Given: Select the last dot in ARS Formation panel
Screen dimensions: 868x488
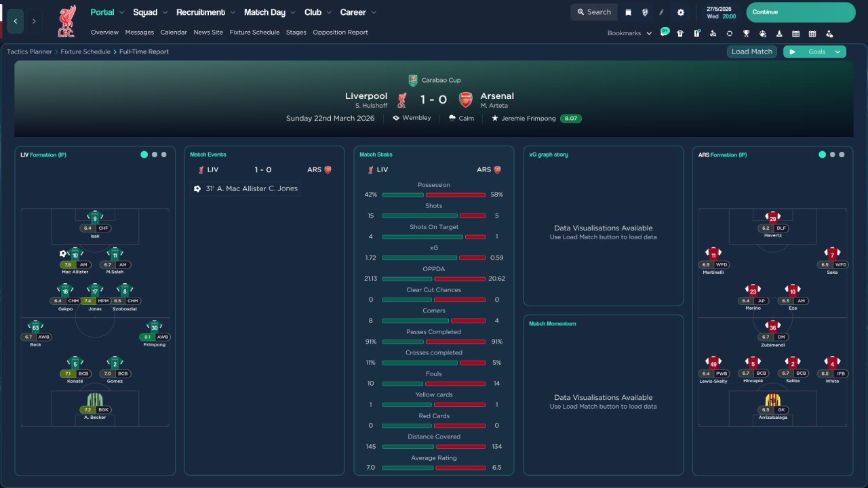Looking at the screenshot, I should [x=842, y=155].
